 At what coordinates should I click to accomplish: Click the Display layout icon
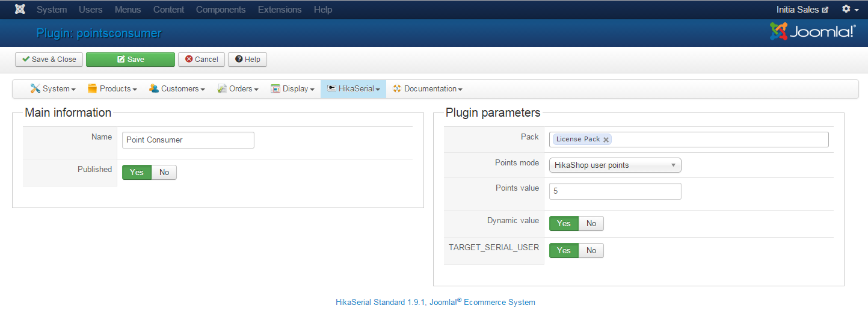[x=275, y=89]
